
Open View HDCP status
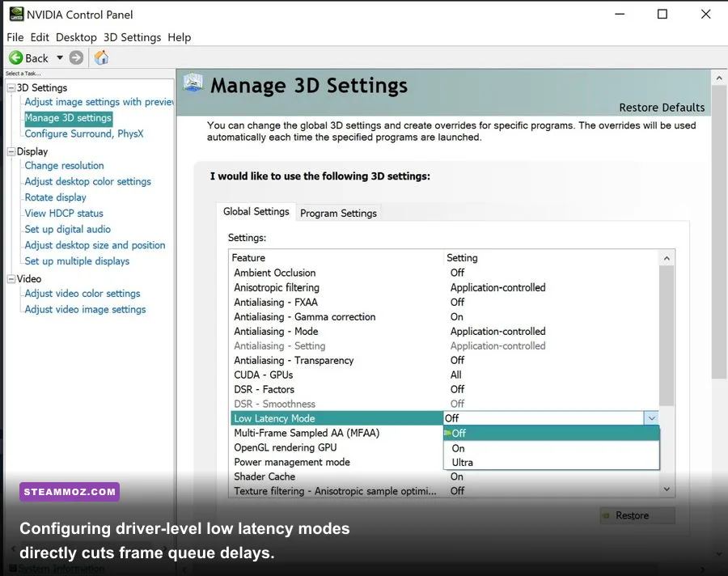tap(64, 214)
